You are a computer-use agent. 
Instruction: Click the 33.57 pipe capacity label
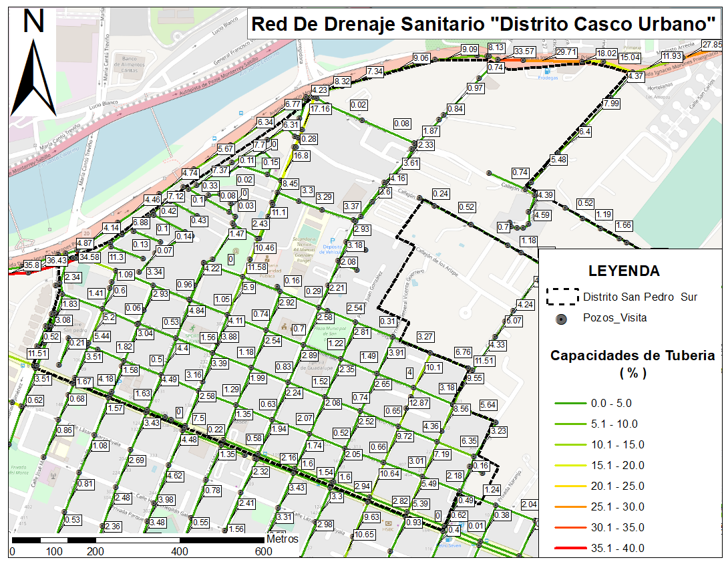click(524, 51)
